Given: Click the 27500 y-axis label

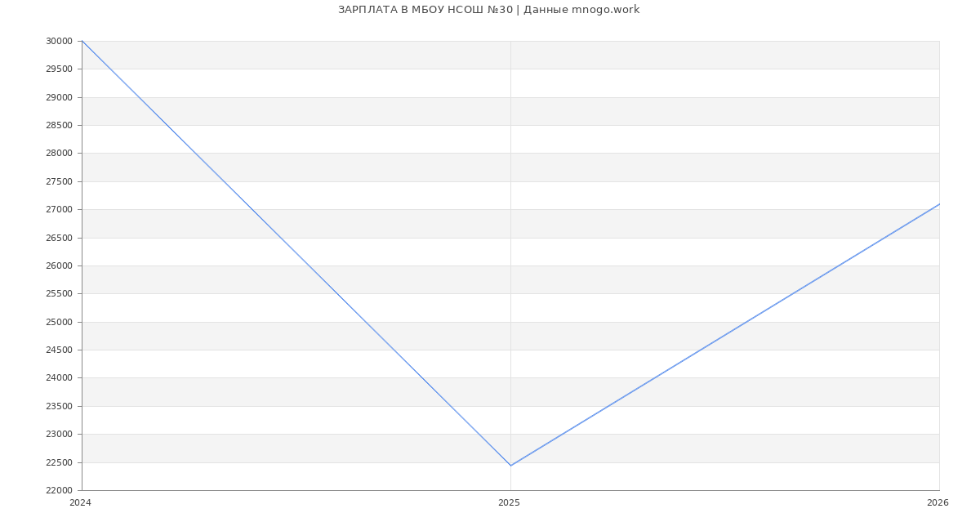Looking at the screenshot, I should pyautogui.click(x=59, y=181).
